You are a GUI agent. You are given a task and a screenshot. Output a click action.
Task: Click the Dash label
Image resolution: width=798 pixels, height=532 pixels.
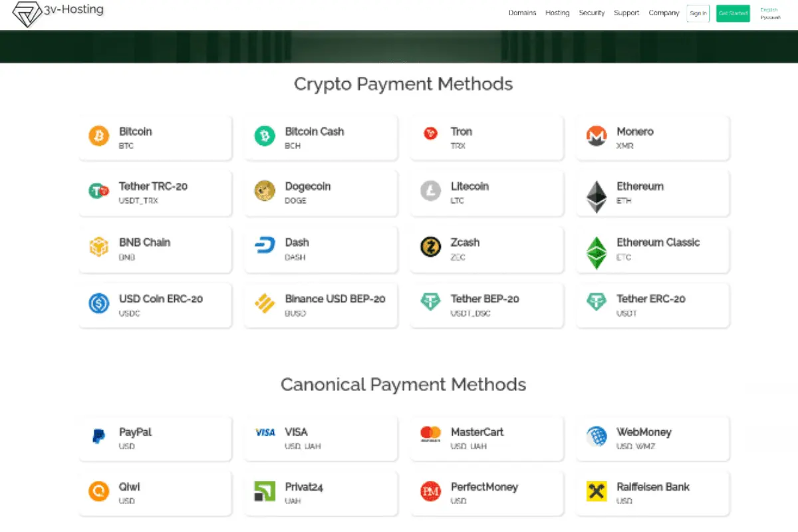coord(297,242)
